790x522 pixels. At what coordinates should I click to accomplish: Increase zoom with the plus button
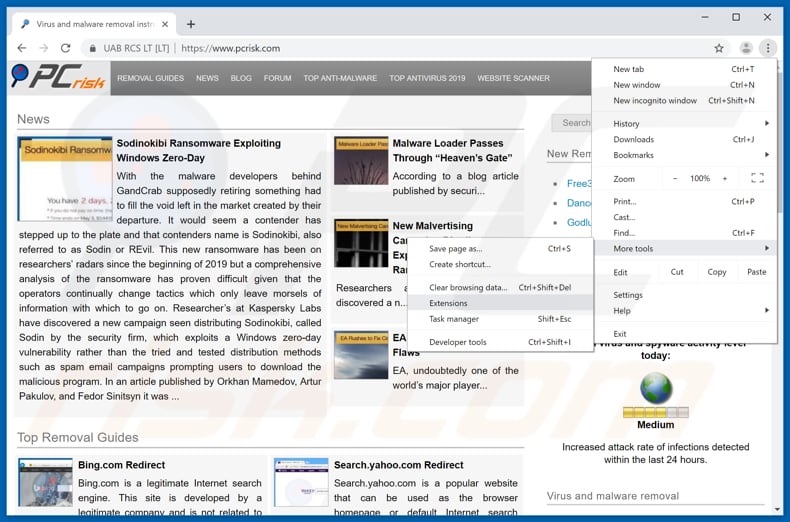[725, 178]
